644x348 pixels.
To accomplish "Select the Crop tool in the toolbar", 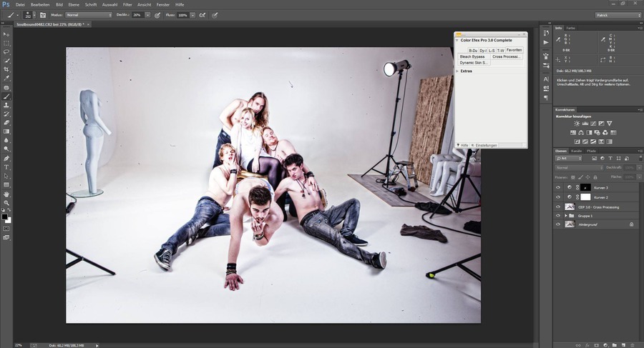I will (x=7, y=69).
